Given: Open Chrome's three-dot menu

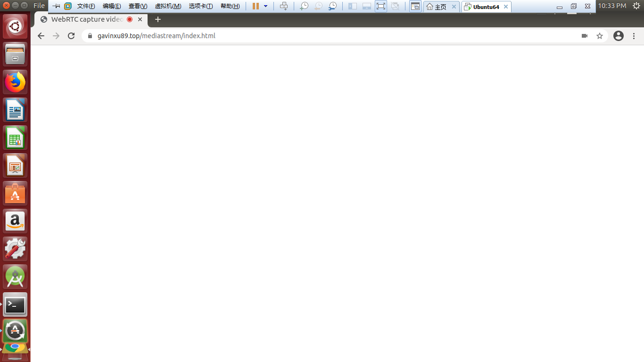Looking at the screenshot, I should pos(634,36).
